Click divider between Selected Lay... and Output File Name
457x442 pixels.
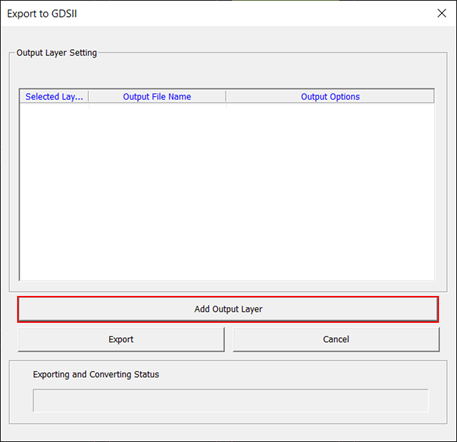point(89,97)
